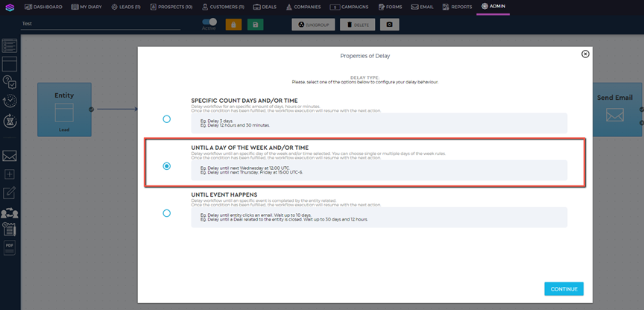Go to Prospects (10) menu

pyautogui.click(x=171, y=7)
